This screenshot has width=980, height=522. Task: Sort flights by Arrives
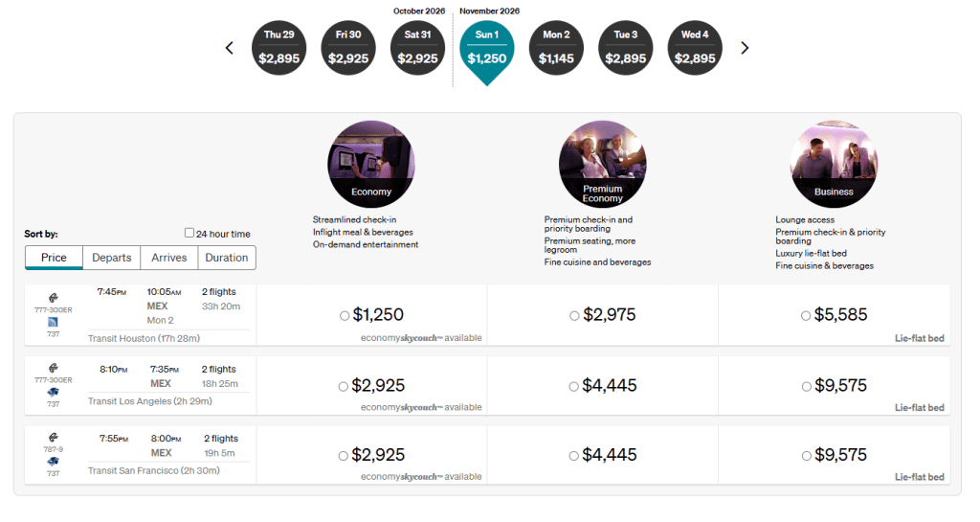click(x=169, y=258)
